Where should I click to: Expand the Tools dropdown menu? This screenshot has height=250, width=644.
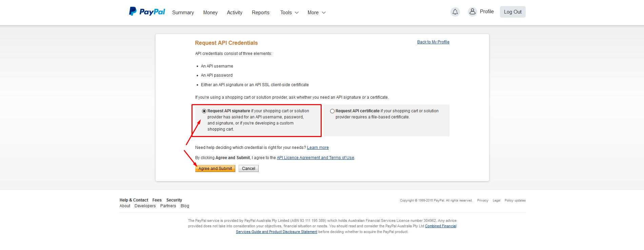coord(289,13)
